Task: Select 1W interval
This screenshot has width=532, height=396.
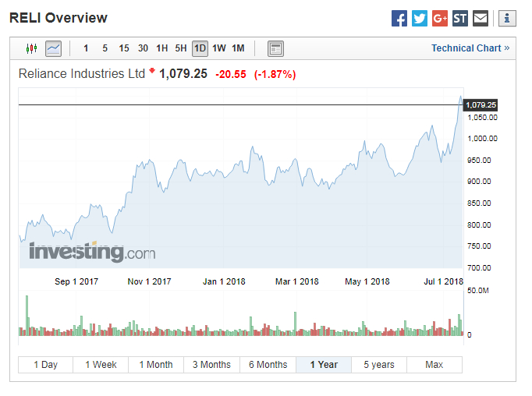Action: pyautogui.click(x=219, y=48)
